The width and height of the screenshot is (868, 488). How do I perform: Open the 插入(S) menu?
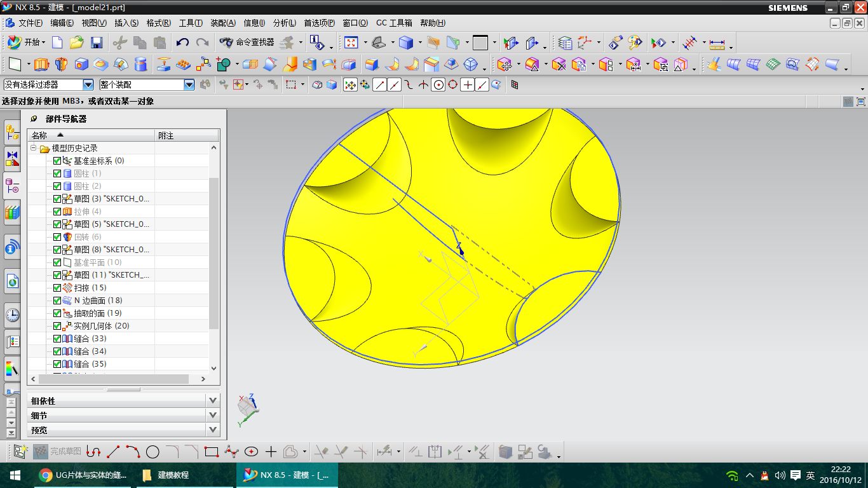pos(126,23)
